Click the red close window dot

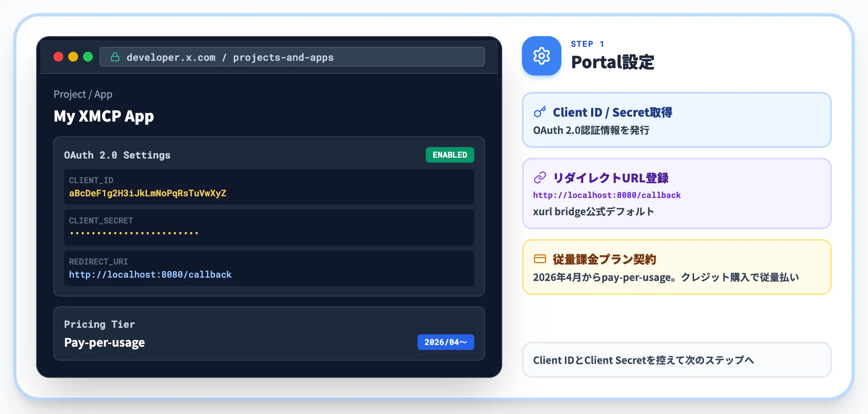pyautogui.click(x=58, y=57)
